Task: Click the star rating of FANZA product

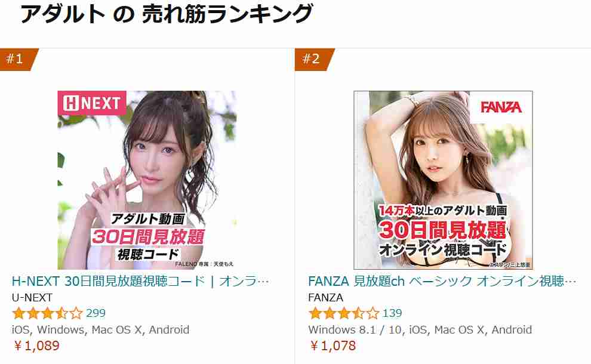Action: (344, 313)
